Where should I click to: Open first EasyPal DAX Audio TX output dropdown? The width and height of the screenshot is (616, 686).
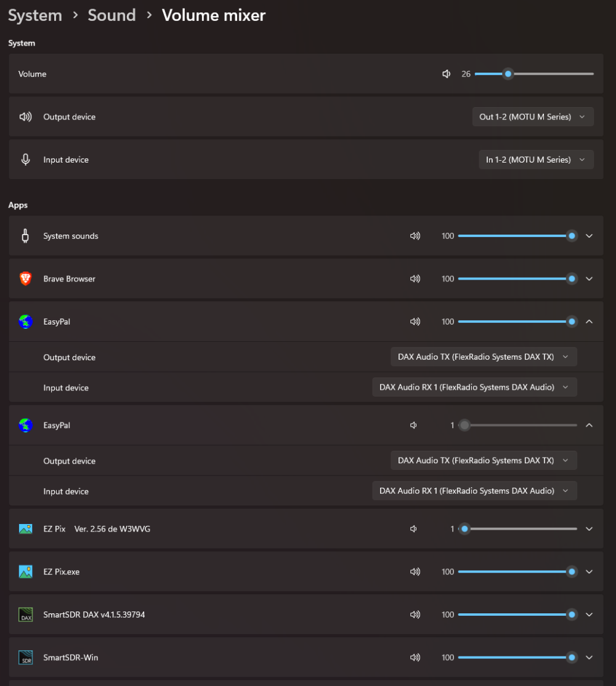(x=483, y=357)
